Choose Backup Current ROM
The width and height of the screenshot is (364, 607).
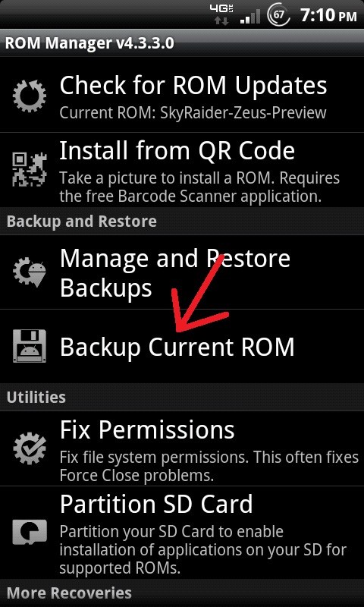182,346
